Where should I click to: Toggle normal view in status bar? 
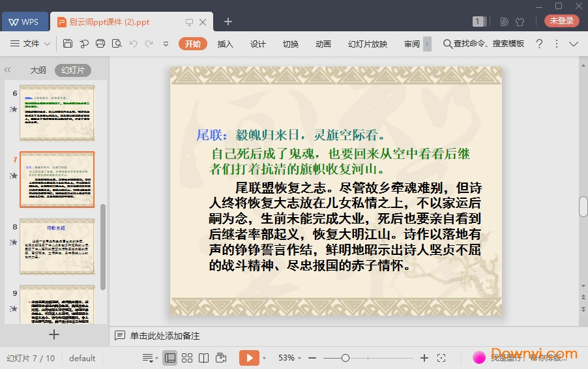(170, 358)
